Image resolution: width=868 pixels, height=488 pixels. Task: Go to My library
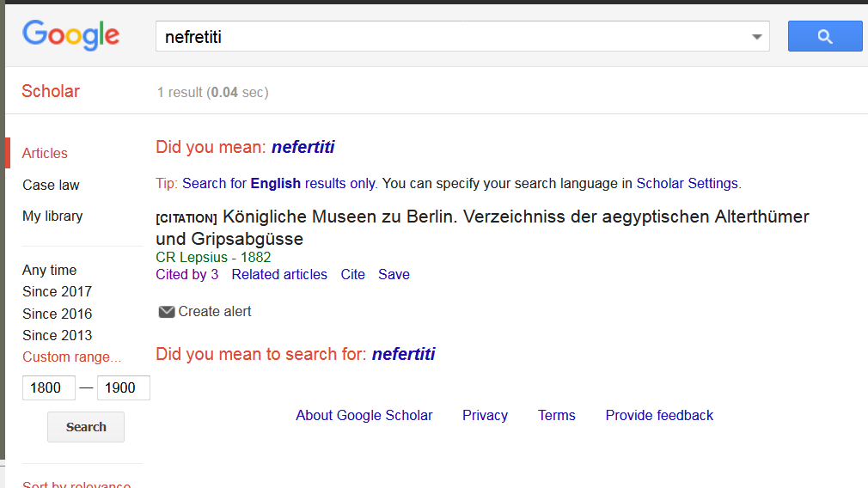(52, 216)
